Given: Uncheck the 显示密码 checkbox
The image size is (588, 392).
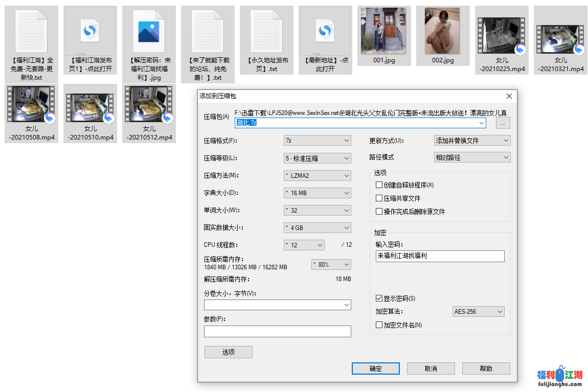Looking at the screenshot, I should 379,298.
